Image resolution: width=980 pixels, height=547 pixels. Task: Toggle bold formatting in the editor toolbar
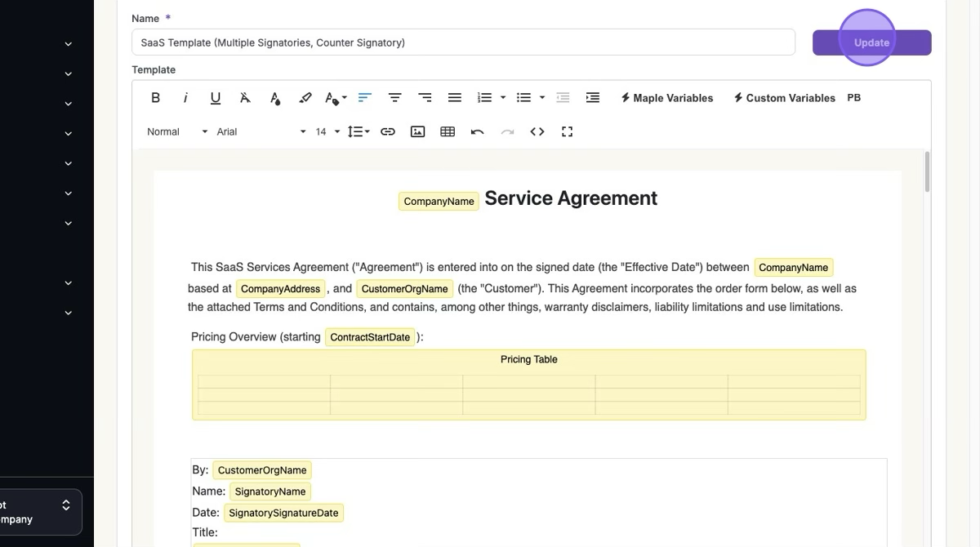(155, 98)
